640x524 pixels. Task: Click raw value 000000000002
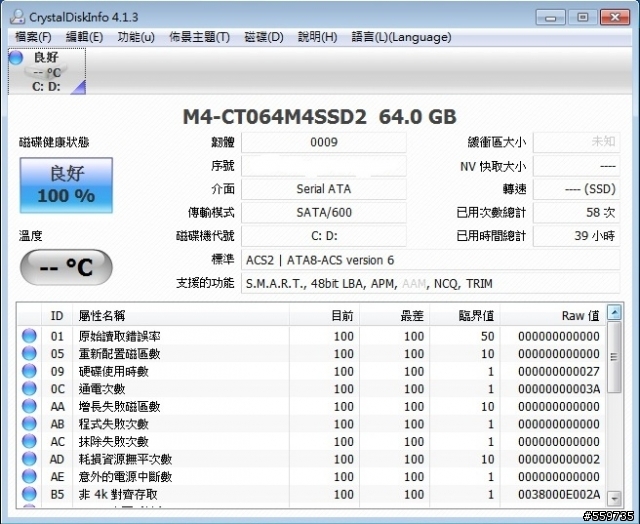point(559,459)
